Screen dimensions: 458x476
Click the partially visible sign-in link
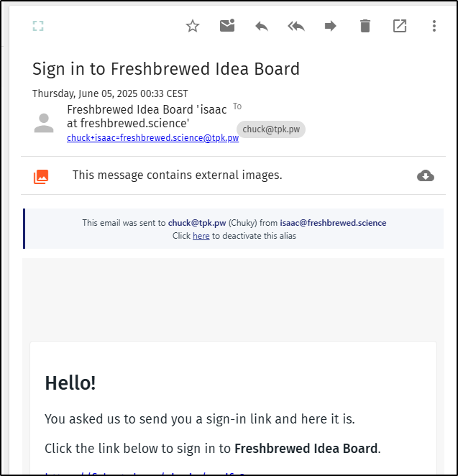[x=144, y=472]
